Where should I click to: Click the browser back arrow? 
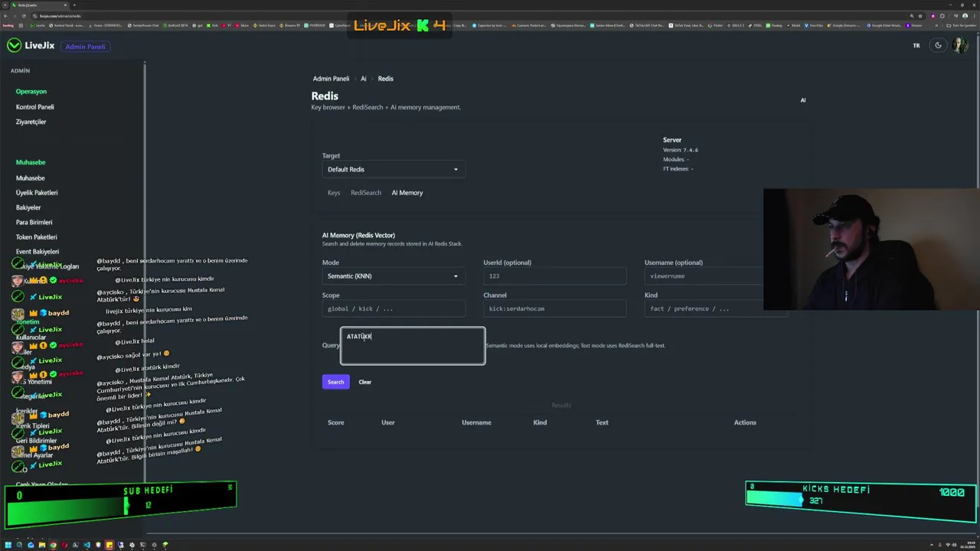[5, 15]
